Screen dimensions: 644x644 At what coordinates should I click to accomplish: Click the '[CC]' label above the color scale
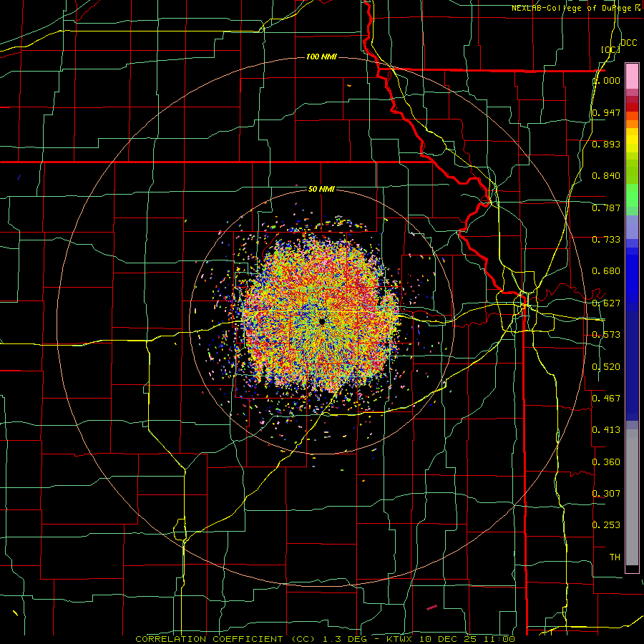pyautogui.click(x=610, y=49)
